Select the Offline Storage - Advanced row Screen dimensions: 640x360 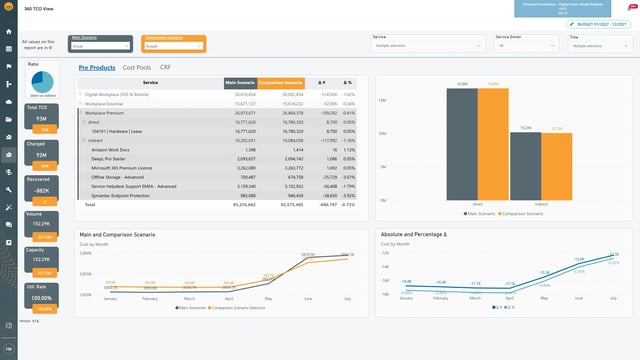tap(217, 177)
